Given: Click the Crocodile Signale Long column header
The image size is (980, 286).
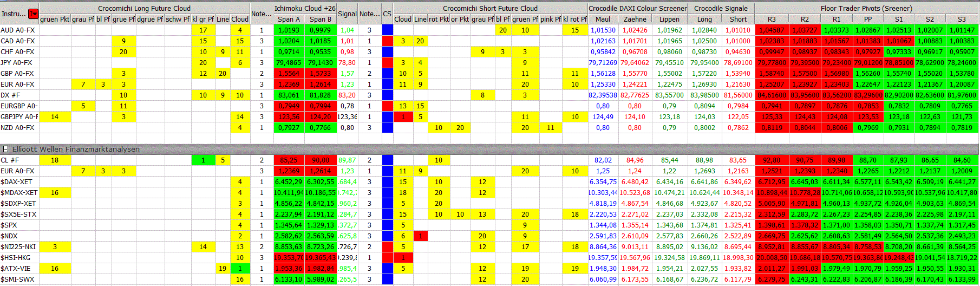Looking at the screenshot, I should (x=704, y=19).
